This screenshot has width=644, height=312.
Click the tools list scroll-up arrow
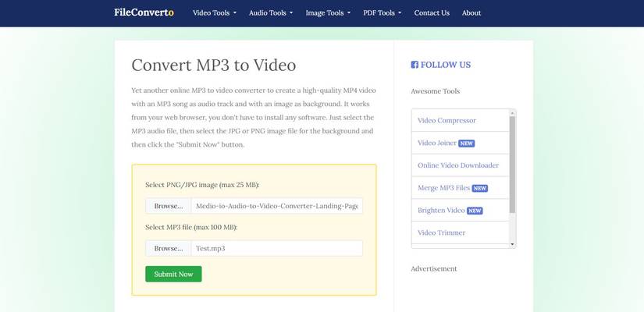[512, 112]
